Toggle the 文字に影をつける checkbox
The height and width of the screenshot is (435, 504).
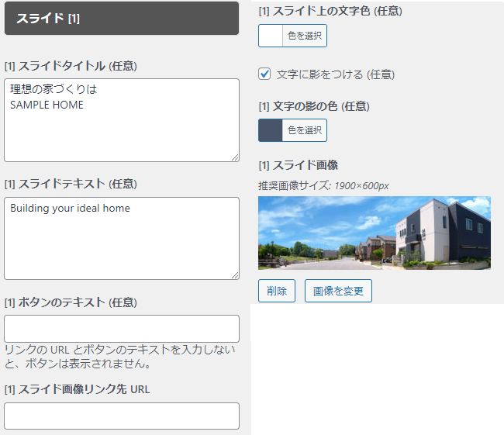(264, 74)
